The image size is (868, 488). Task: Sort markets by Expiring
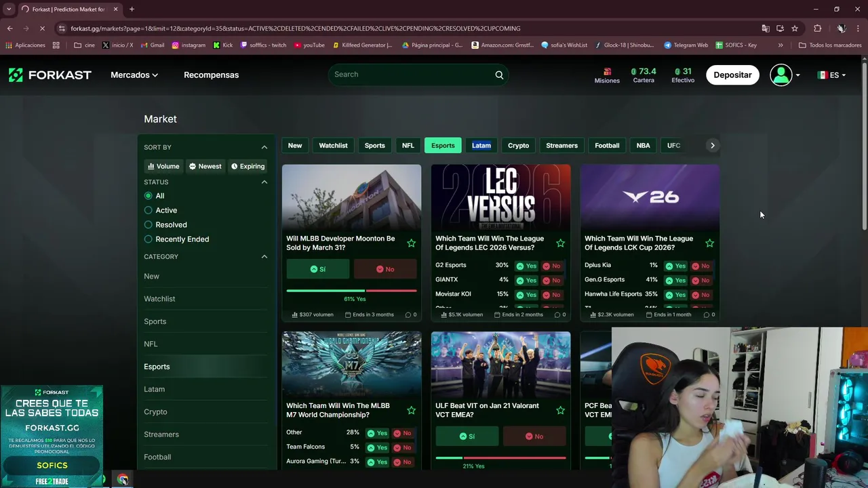(248, 166)
